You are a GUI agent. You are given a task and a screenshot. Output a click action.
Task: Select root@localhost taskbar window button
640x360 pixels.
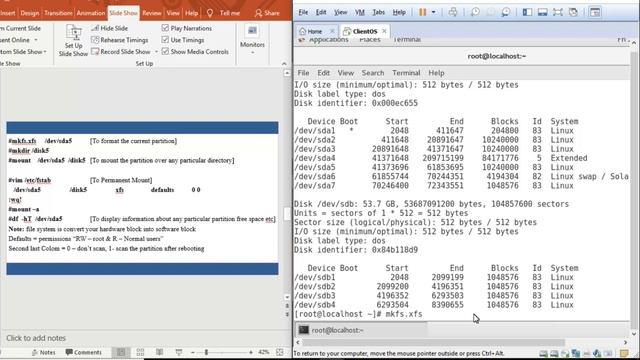(361, 330)
